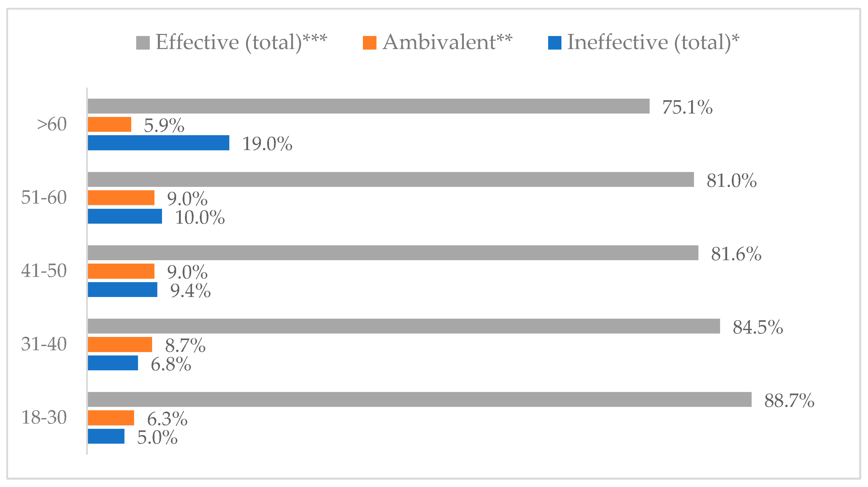Select the blue 10.0% bar
Screen dimensions: 868x487
click(125, 216)
